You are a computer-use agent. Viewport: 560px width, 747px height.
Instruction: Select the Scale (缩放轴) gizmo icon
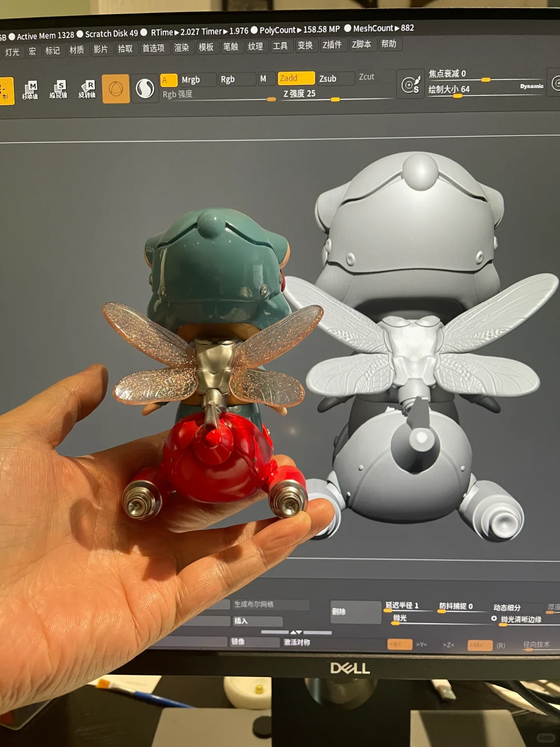coord(59,89)
